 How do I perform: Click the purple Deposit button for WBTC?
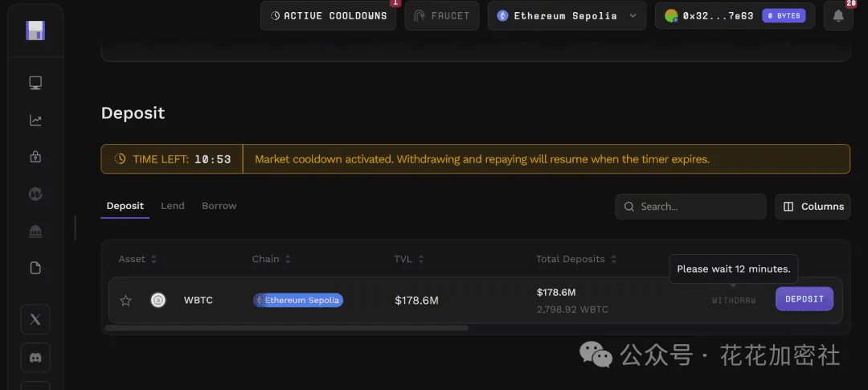[804, 299]
